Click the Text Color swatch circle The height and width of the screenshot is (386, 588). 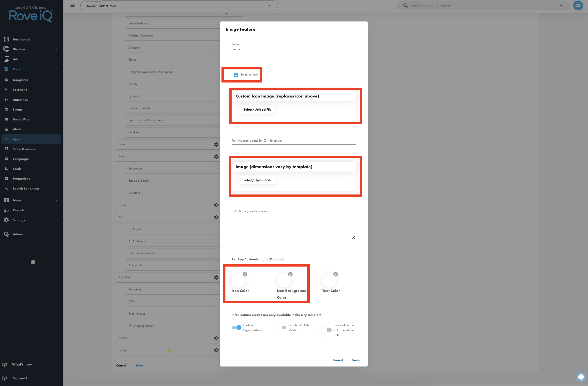[x=329, y=280]
